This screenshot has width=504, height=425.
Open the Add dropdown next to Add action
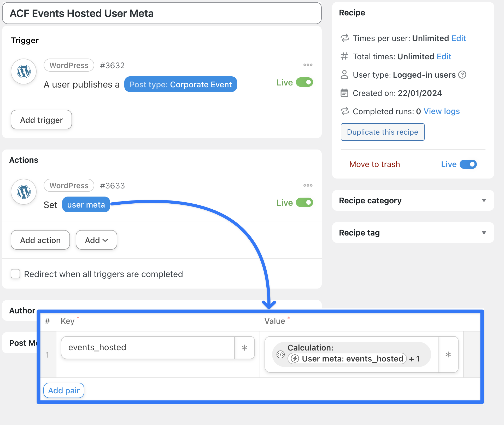pyautogui.click(x=96, y=240)
